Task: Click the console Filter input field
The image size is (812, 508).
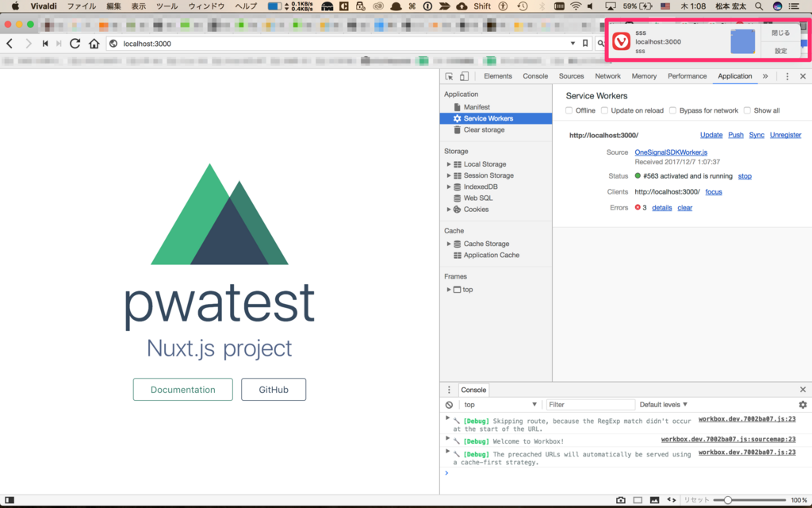Action: [590, 405]
